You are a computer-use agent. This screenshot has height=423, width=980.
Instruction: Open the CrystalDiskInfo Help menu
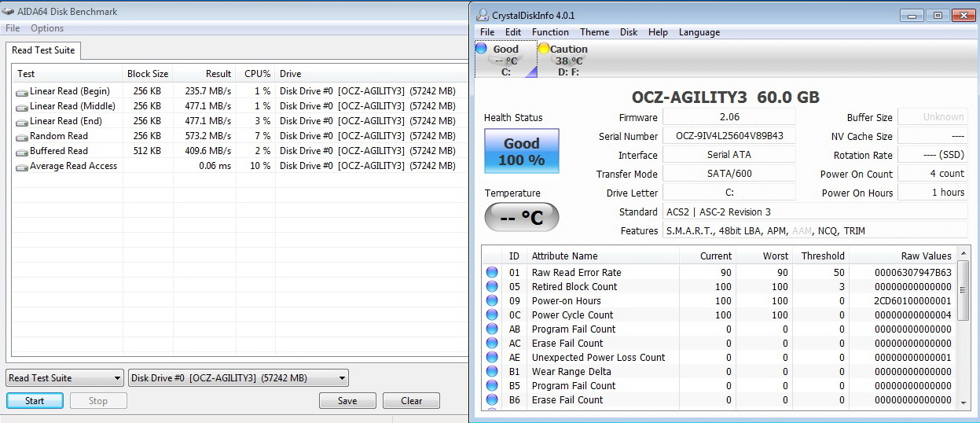pos(658,32)
